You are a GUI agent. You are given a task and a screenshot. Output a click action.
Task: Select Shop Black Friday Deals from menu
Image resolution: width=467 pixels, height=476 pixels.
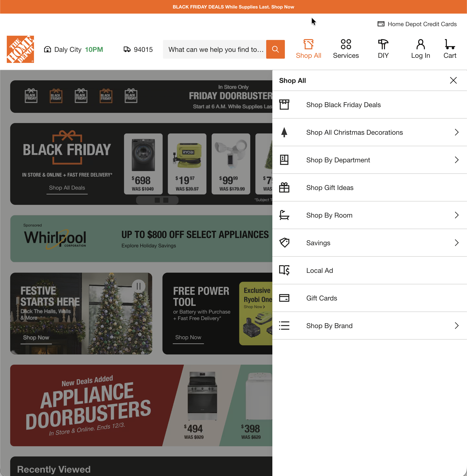point(343,105)
